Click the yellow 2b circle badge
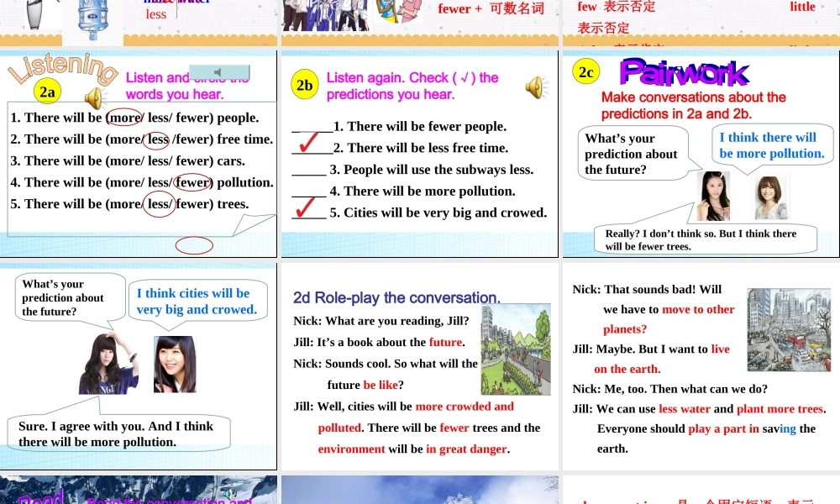 (x=305, y=85)
